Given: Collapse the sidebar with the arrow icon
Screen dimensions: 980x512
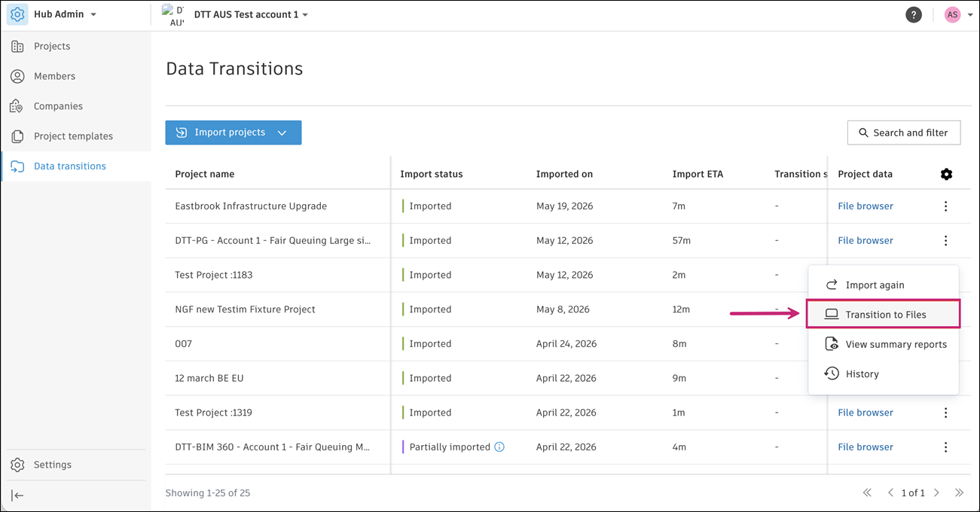Looking at the screenshot, I should click(17, 495).
